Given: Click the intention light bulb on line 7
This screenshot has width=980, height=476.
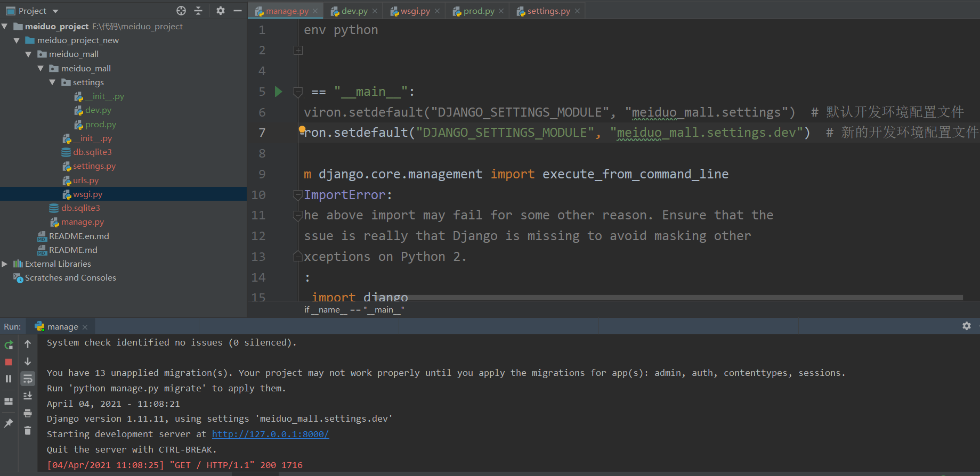Looking at the screenshot, I should (x=302, y=130).
